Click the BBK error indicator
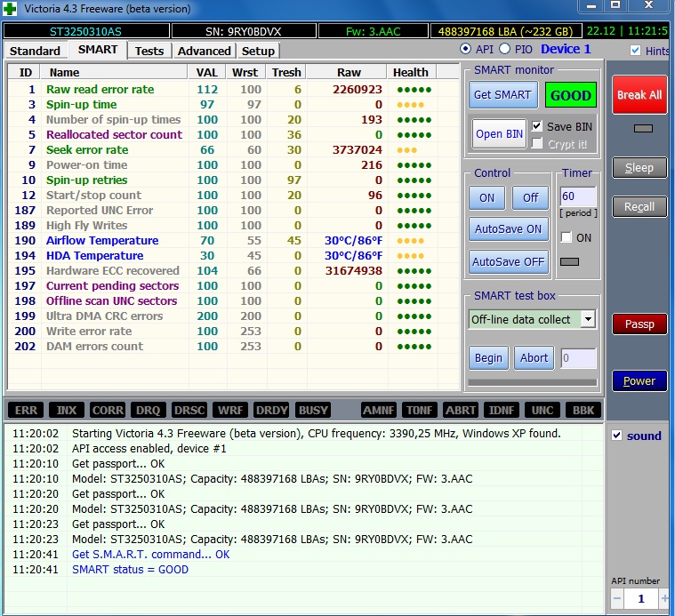This screenshot has height=616, width=675. [583, 410]
